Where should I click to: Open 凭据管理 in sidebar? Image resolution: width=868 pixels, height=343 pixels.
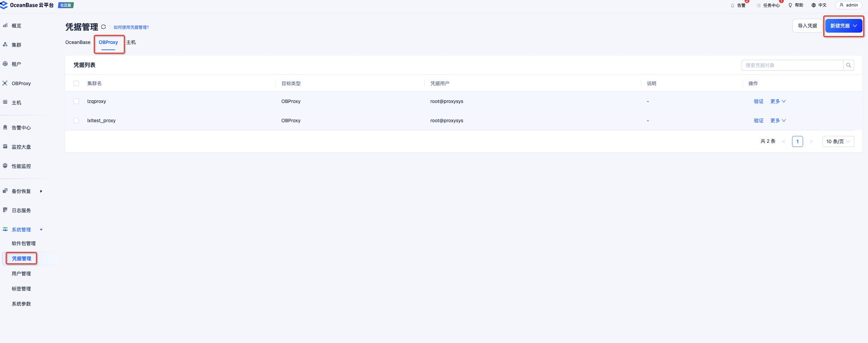pyautogui.click(x=22, y=259)
